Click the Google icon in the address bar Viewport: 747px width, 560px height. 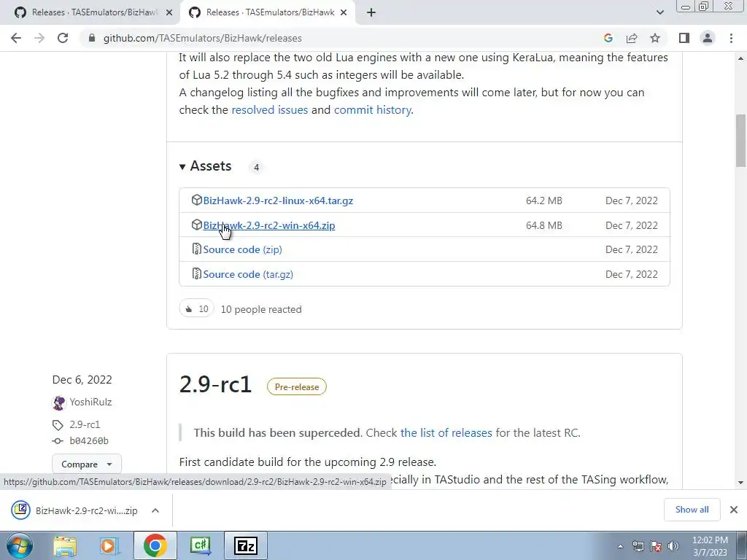608,38
